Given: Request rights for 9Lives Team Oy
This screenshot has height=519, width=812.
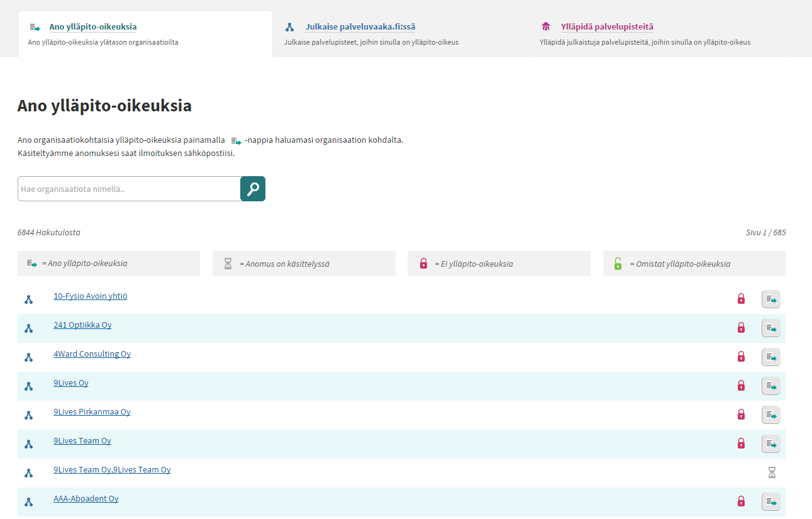Looking at the screenshot, I should point(771,444).
